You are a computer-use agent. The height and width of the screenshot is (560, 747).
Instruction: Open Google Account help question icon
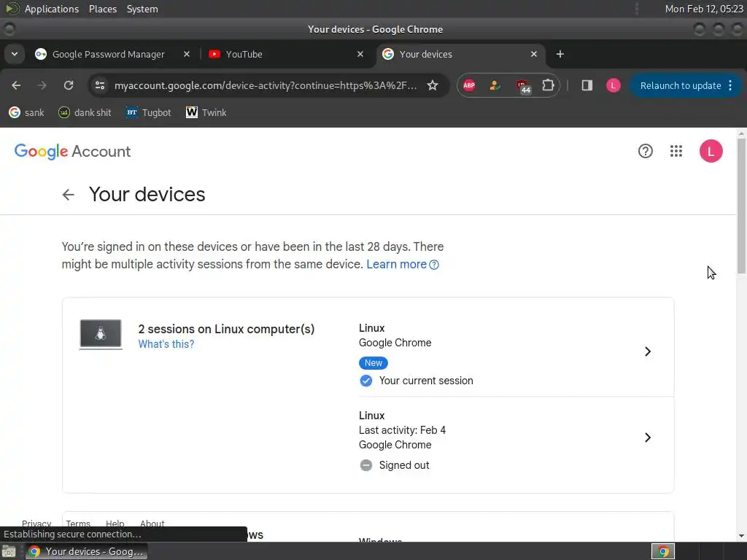click(646, 152)
